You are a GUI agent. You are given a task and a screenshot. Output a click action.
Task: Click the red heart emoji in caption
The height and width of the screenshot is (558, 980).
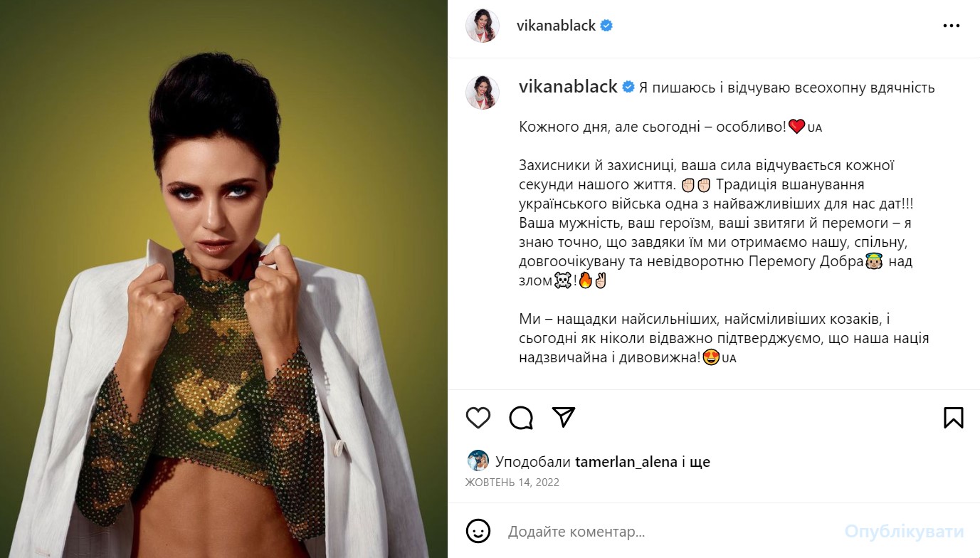coord(797,127)
